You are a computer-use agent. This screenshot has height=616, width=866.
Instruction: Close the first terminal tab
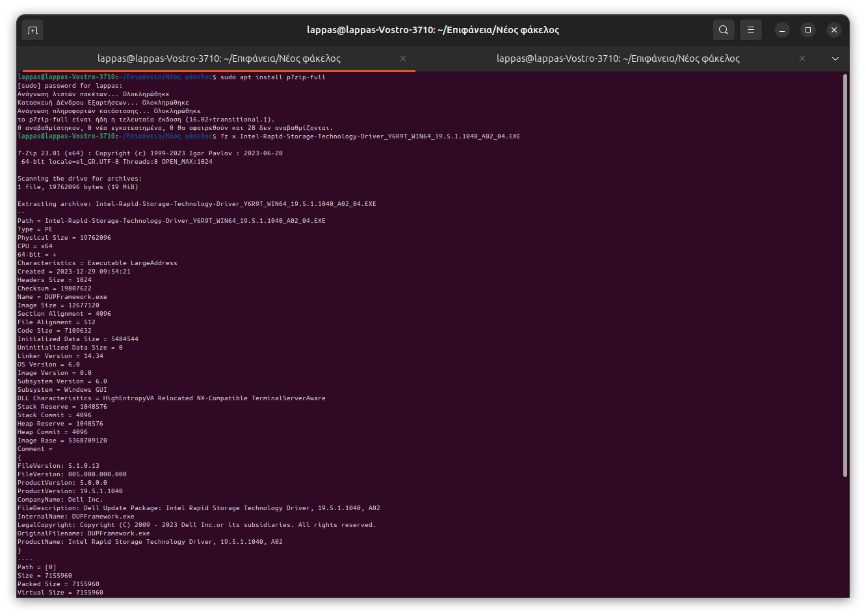pyautogui.click(x=403, y=58)
